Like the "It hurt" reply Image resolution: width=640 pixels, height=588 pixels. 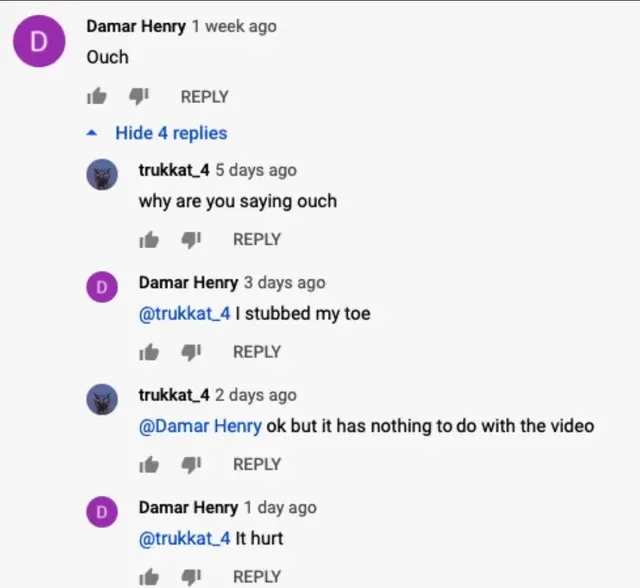point(149,577)
